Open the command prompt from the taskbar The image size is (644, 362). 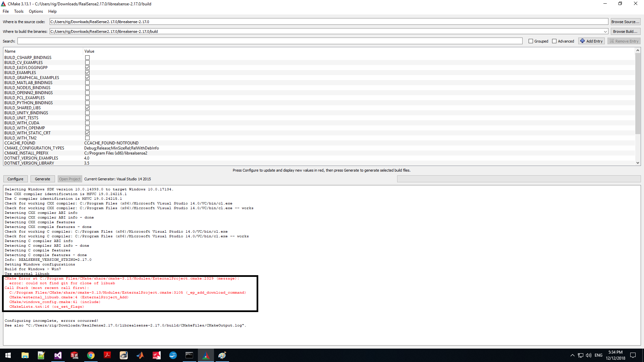coord(190,355)
